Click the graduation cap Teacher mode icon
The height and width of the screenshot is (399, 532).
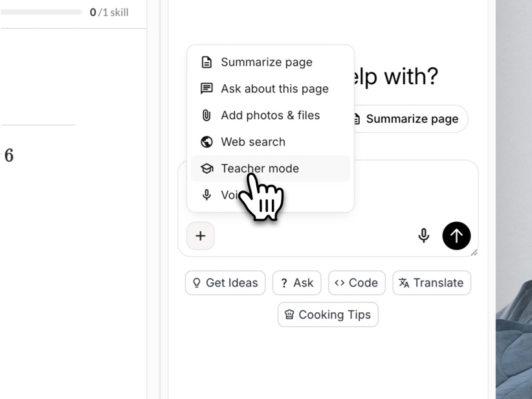point(206,168)
